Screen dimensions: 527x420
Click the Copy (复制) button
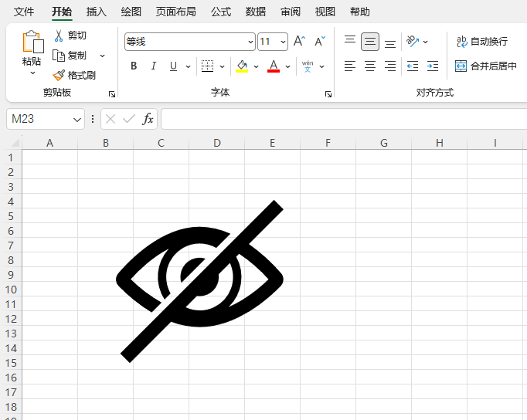70,56
